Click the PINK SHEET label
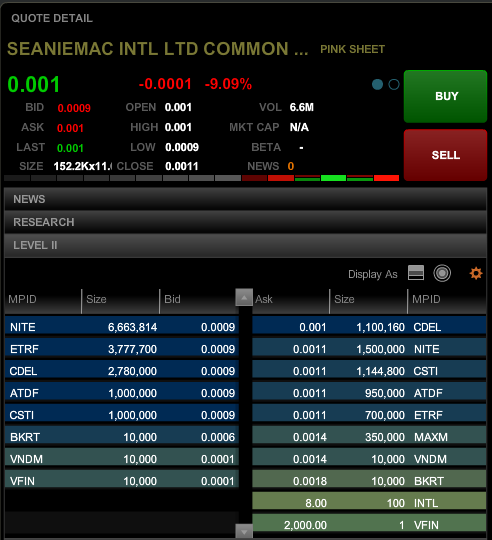The height and width of the screenshot is (540, 492). point(353,49)
